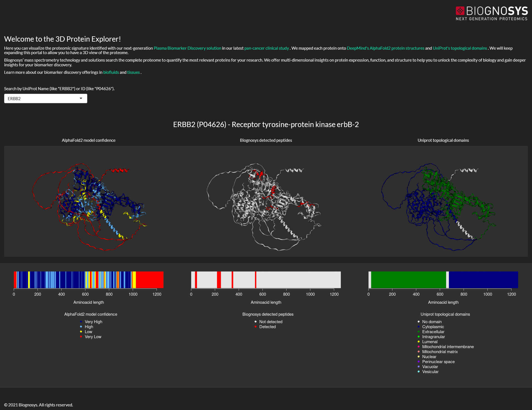Open UniProt's topological domains link
Screen dimensions: 532x410
tap(460, 48)
